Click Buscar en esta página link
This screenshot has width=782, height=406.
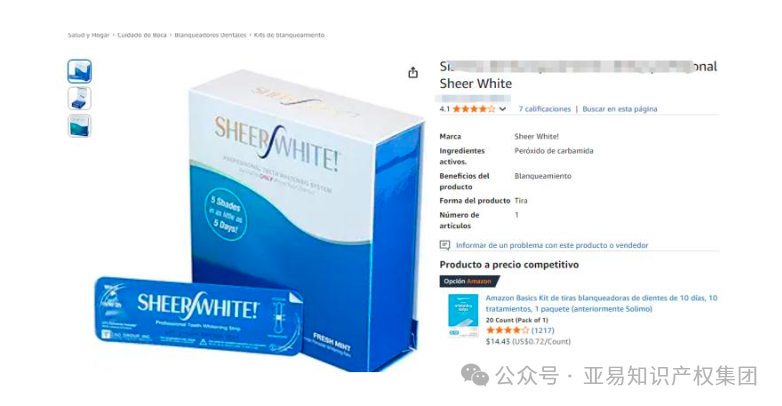[x=620, y=109]
